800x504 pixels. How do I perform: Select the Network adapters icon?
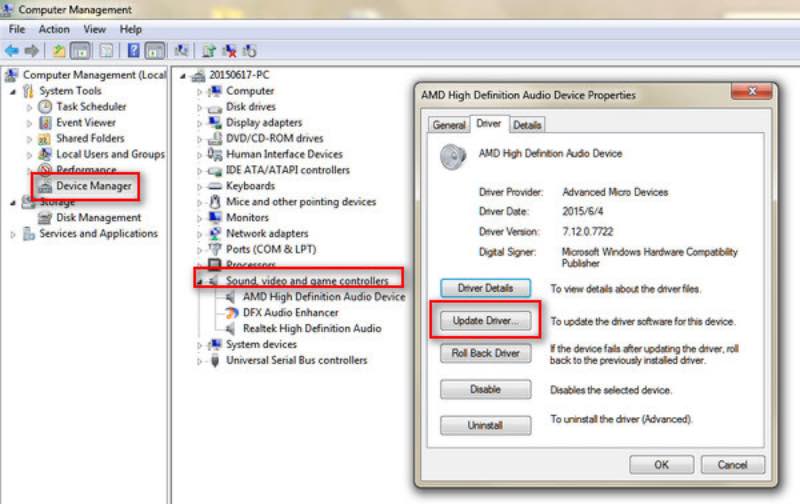tap(215, 234)
